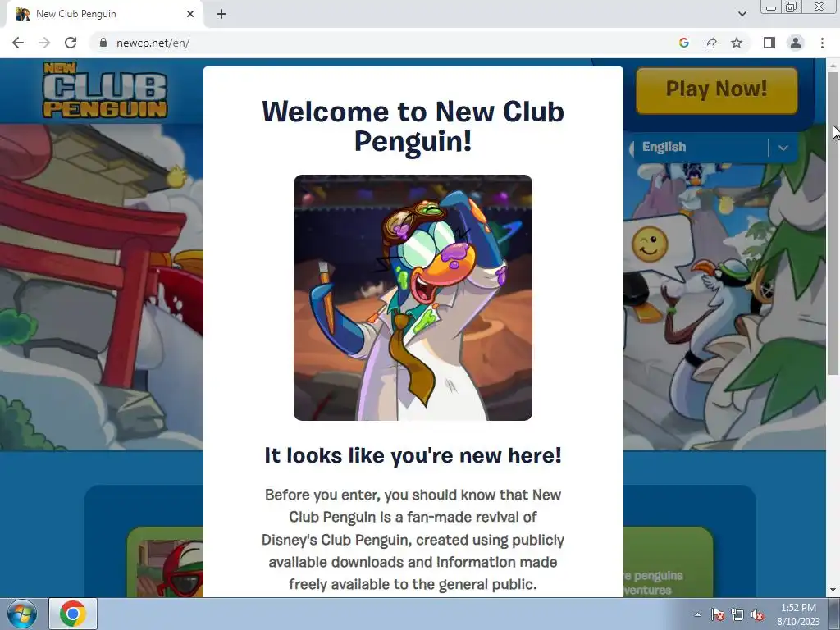Click the browser back arrow

tap(18, 43)
